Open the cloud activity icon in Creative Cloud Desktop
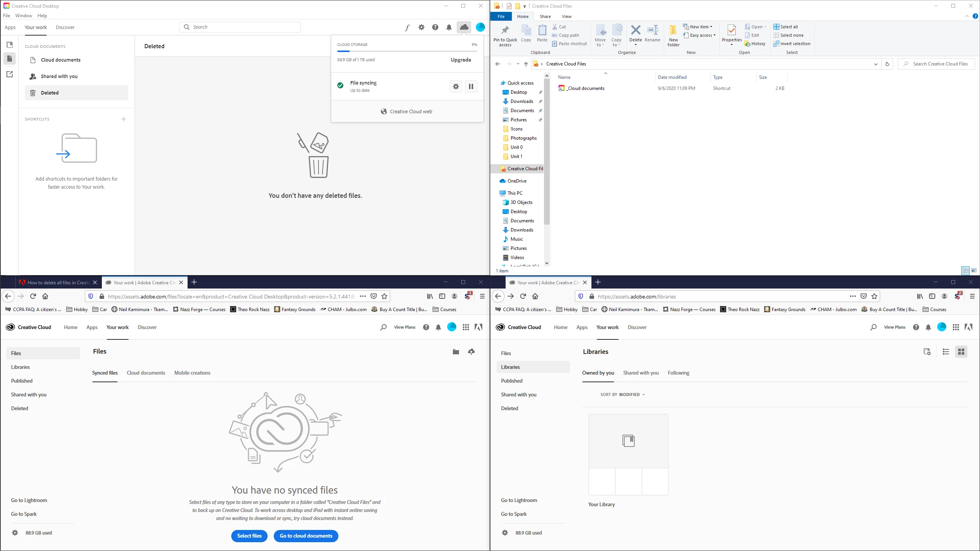 tap(464, 27)
